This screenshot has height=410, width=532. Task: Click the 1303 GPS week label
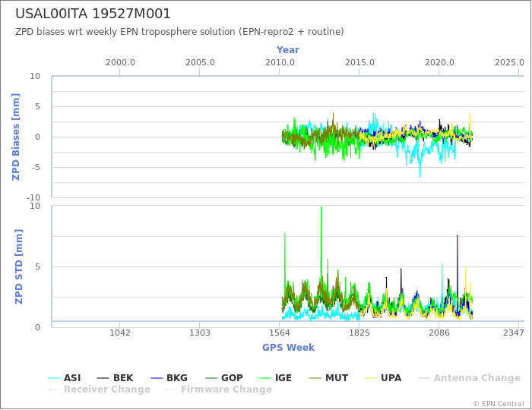(199, 333)
